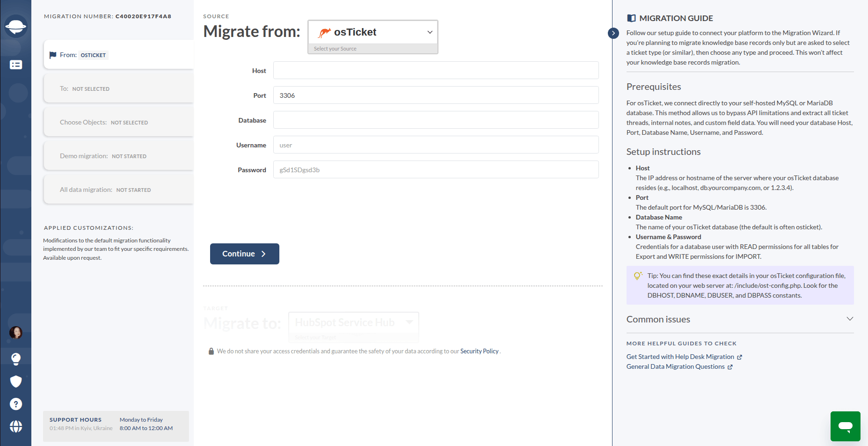Image resolution: width=868 pixels, height=446 pixels.
Task: Click the Migration Guide book icon
Action: point(631,18)
